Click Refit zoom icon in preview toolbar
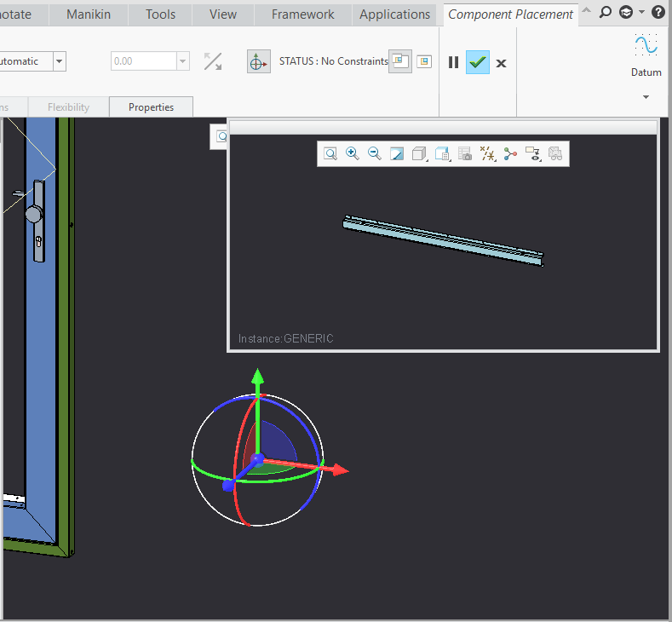 coord(330,154)
